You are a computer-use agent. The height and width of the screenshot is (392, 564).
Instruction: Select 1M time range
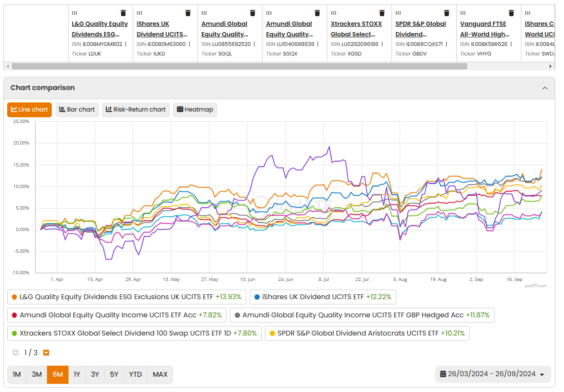coord(17,374)
